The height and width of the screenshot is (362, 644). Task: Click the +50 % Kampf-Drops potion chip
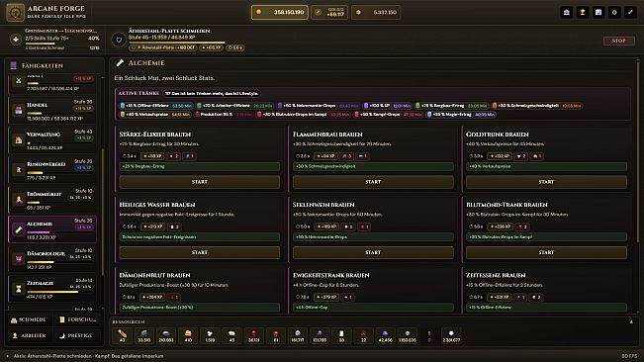click(389, 115)
